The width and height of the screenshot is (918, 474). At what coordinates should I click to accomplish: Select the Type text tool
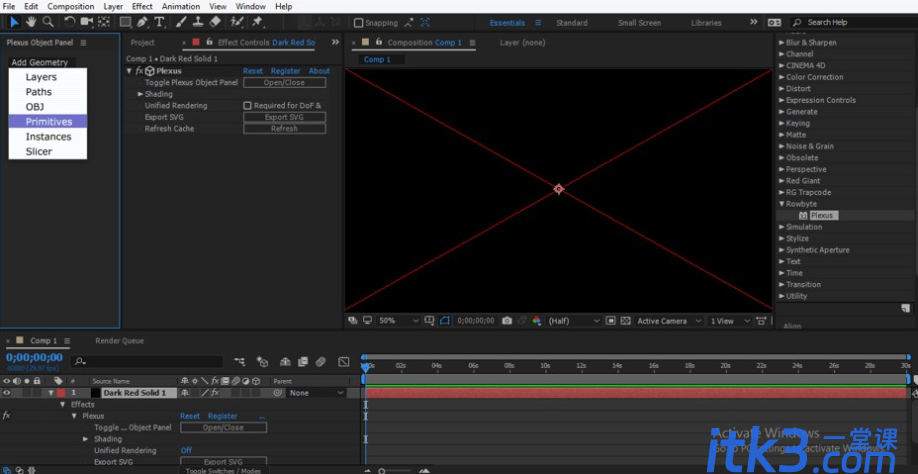point(159,22)
